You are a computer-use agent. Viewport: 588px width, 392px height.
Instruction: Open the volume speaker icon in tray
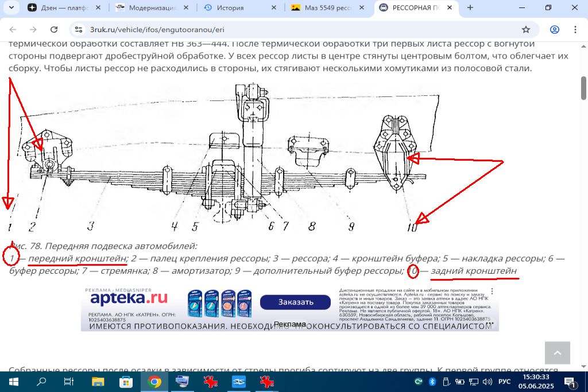[x=488, y=382]
